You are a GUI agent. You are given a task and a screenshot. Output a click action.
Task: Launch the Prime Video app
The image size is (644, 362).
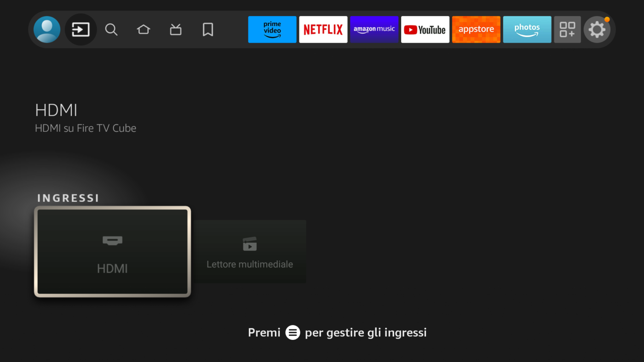pyautogui.click(x=272, y=29)
